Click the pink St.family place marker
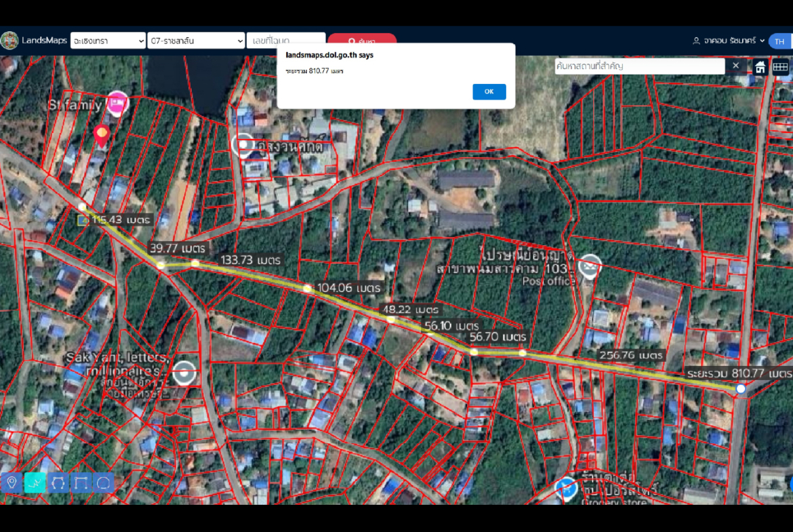Image resolution: width=793 pixels, height=532 pixels. (x=117, y=104)
